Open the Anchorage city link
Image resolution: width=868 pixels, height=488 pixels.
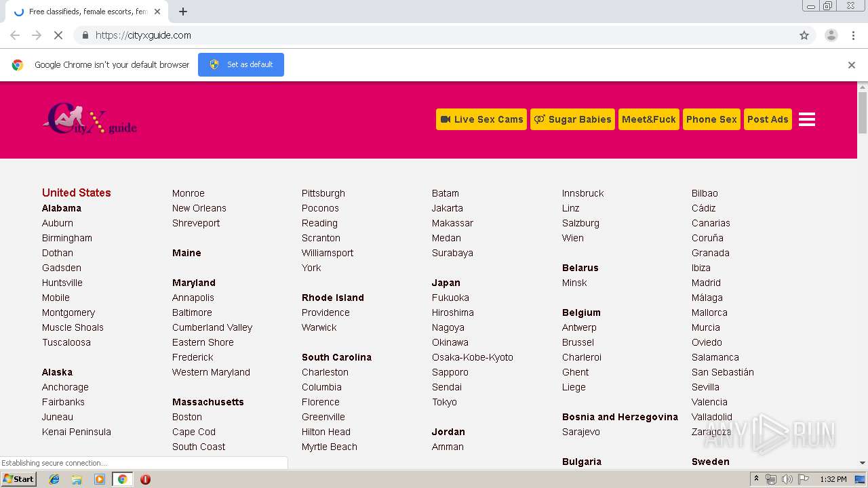pyautogui.click(x=65, y=387)
